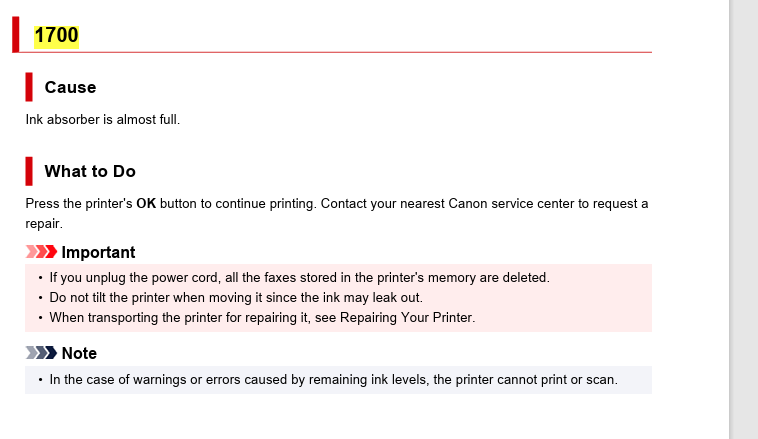
Task: Click the highlighted 1700 error code
Action: [56, 36]
